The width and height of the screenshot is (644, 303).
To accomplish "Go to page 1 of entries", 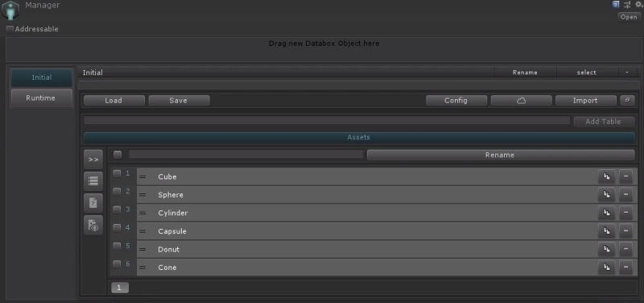I will pyautogui.click(x=119, y=288).
